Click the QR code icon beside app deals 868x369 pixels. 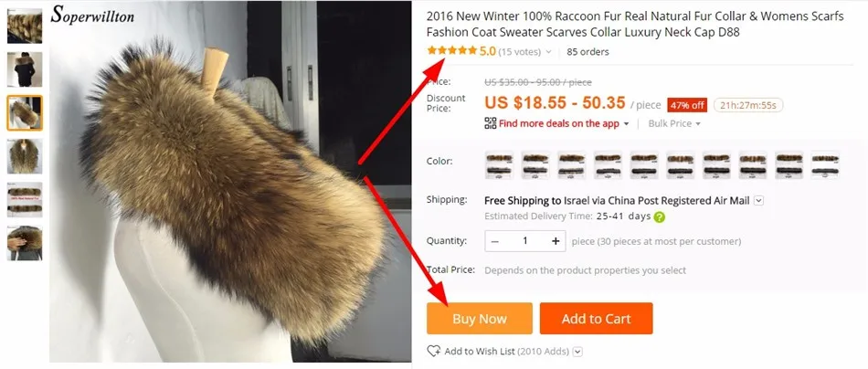click(491, 123)
